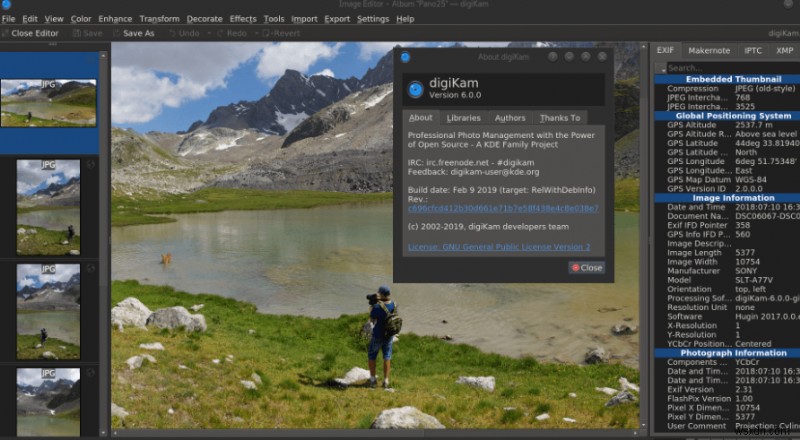Viewport: 800px width, 440px height.
Task: Select the GPS Version ID 2.0.0.0 row
Action: click(728, 189)
